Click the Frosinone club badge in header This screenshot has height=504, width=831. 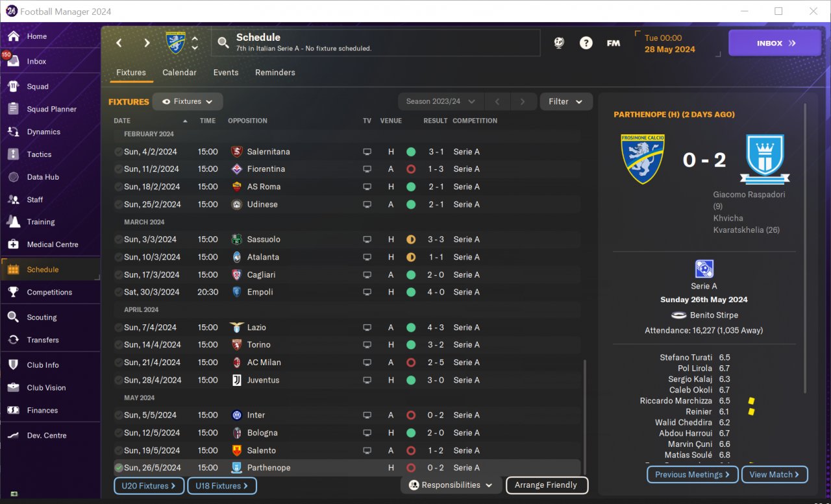(175, 43)
